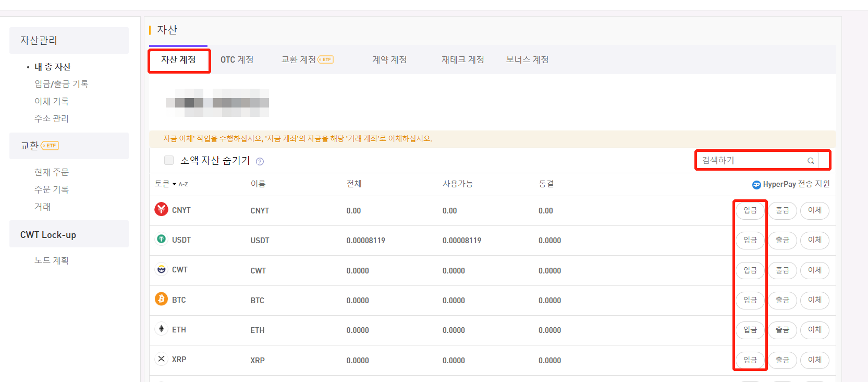This screenshot has height=382, width=868.
Task: Click the USDT total 0.00008119 value
Action: [366, 241]
